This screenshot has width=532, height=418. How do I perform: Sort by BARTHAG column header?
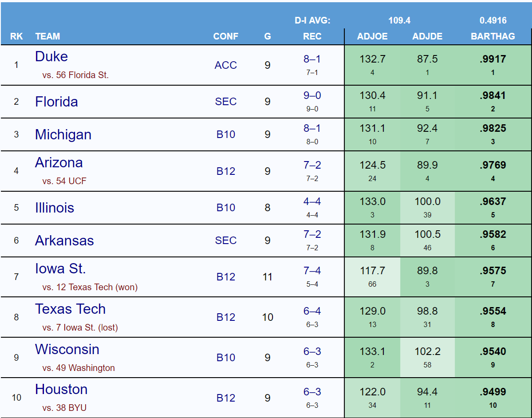point(493,36)
